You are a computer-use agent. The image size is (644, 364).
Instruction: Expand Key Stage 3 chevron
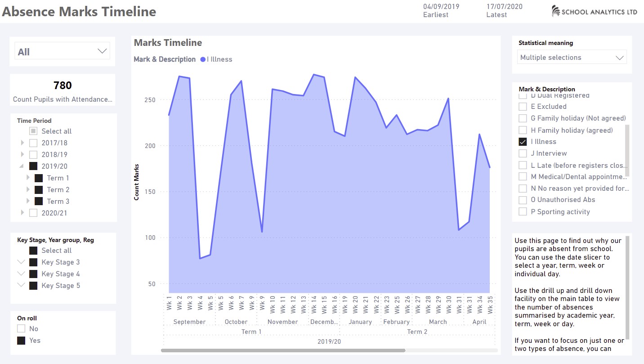point(21,262)
